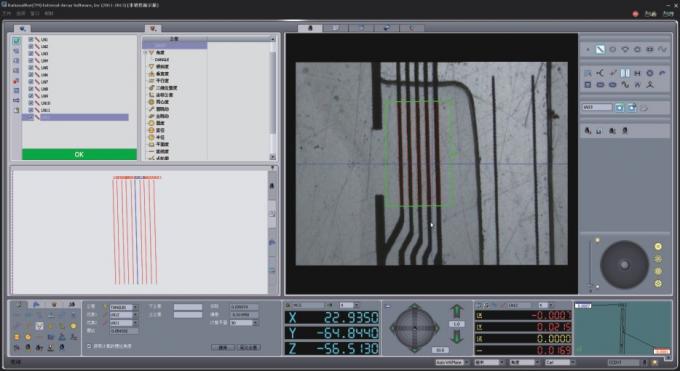Click the angle tolerance triangle icon in list
680x371 pixels.
click(151, 53)
